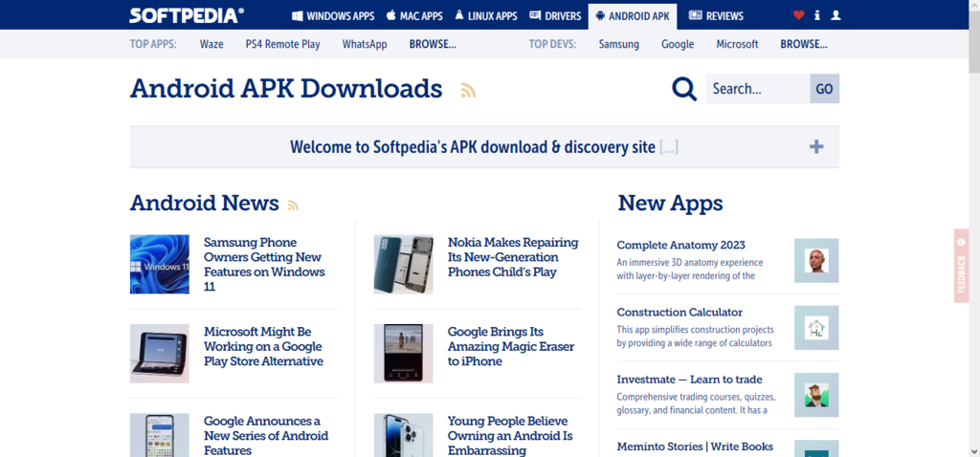Click the New Apps heading
Screen dimensions: 980x457
[x=670, y=204]
